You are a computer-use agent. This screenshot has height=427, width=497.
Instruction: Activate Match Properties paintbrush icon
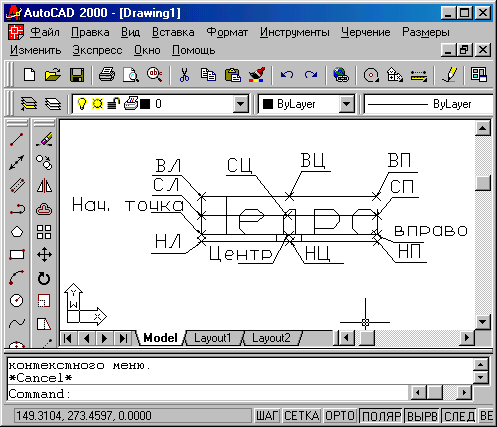[257, 75]
